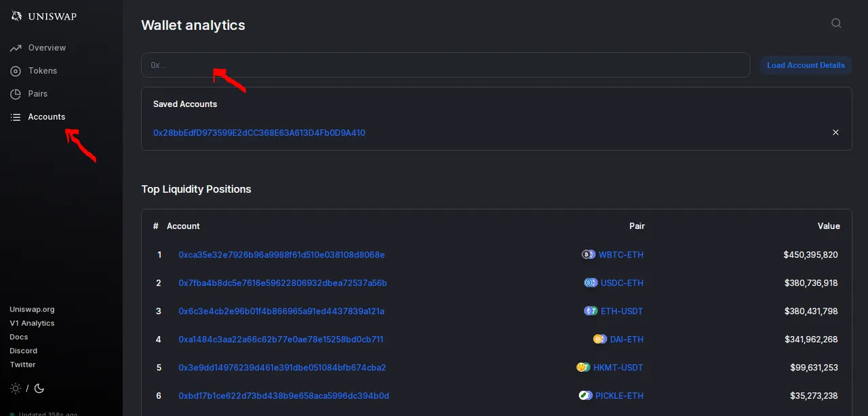Open saved account 0x28bbEdfD...9A410

click(259, 133)
